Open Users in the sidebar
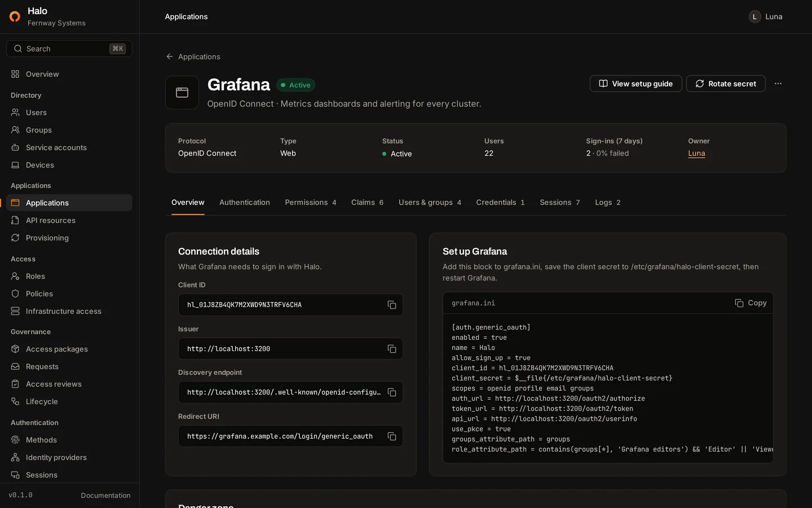 point(69,112)
